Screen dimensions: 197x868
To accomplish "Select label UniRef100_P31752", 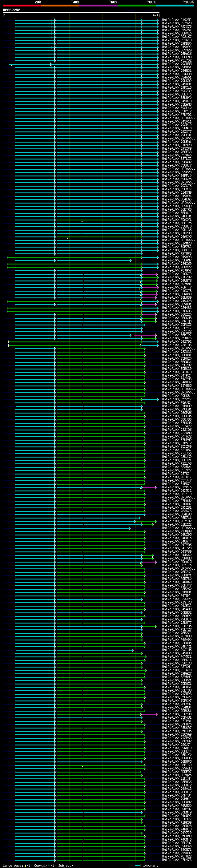I will click(x=176, y=61).
